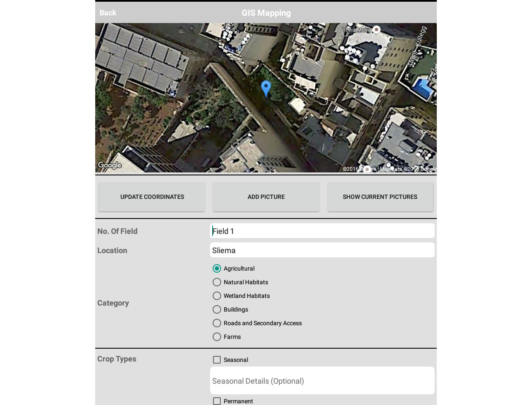Click the Location field showing Sliema
This screenshot has height=405, width=532.
[322, 250]
